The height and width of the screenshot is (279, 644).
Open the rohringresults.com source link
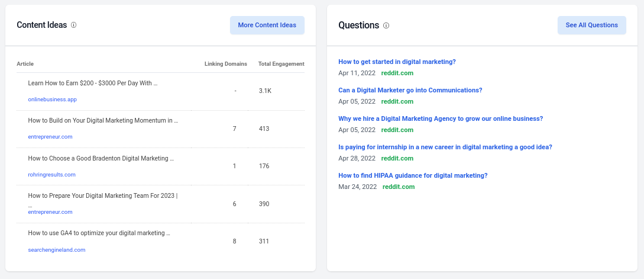(51, 175)
